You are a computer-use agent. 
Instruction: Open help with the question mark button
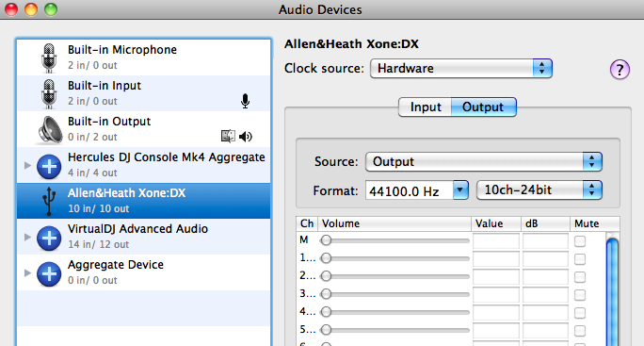[620, 70]
